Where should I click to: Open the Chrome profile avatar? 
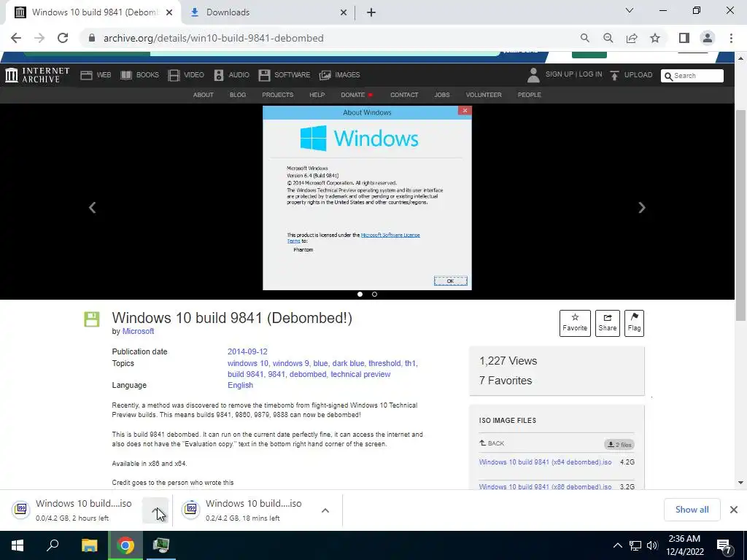coord(708,38)
